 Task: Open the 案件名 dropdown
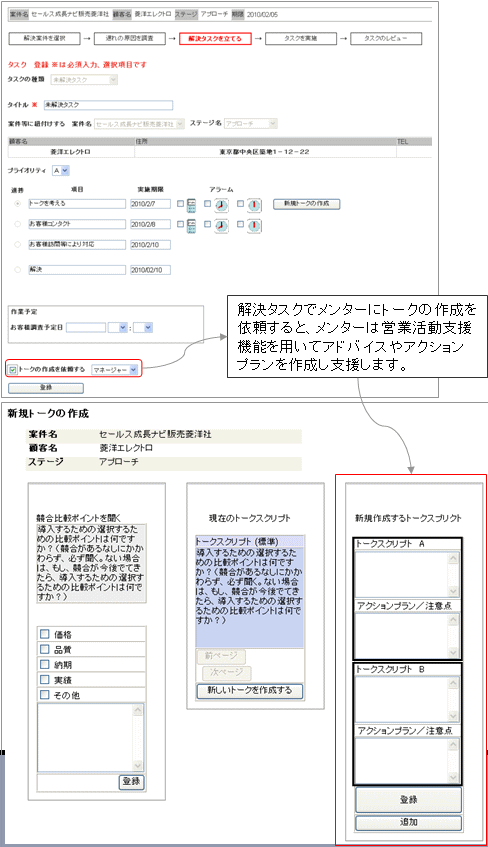[139, 124]
